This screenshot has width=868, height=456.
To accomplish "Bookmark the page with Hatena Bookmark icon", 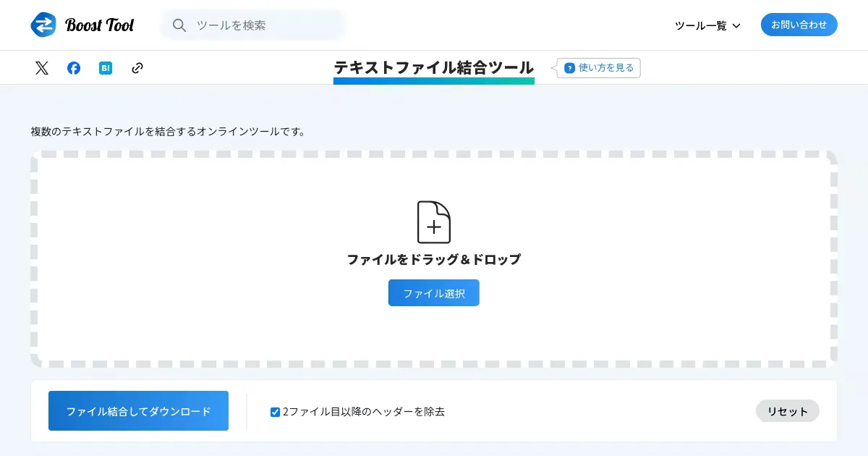I will click(106, 68).
